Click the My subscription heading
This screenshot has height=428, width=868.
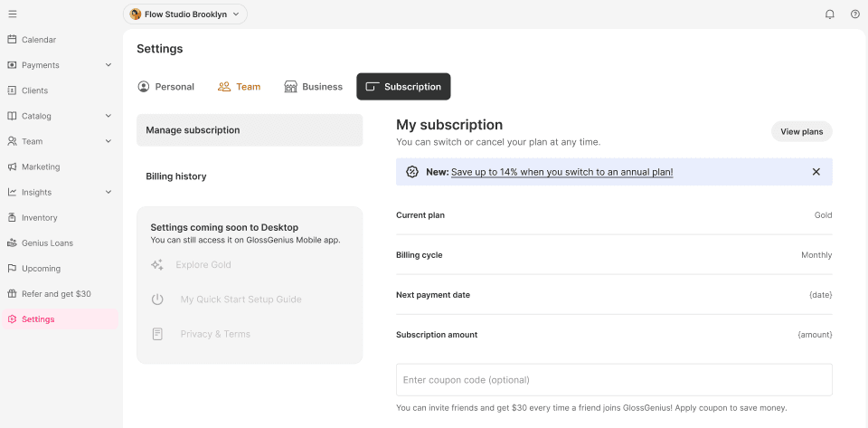[x=449, y=125]
